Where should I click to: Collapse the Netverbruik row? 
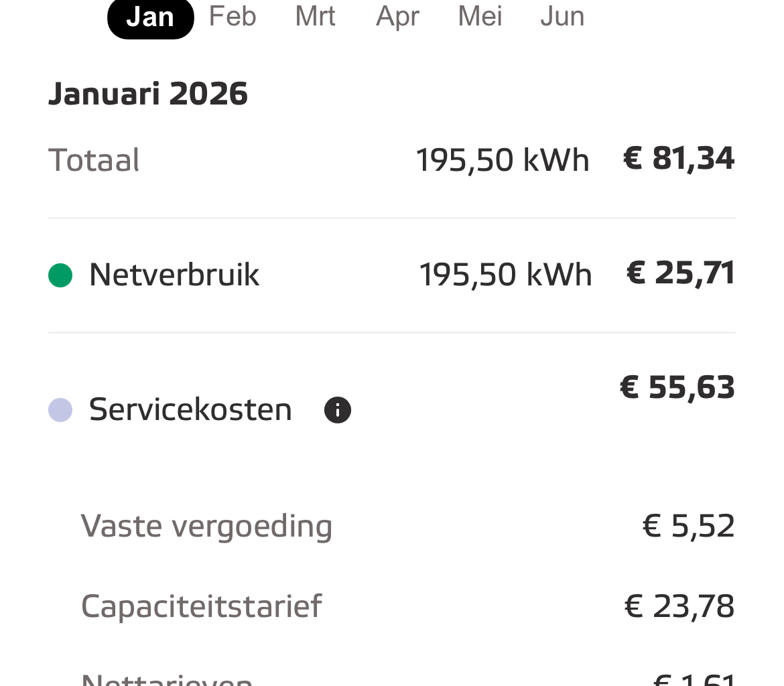(x=174, y=275)
